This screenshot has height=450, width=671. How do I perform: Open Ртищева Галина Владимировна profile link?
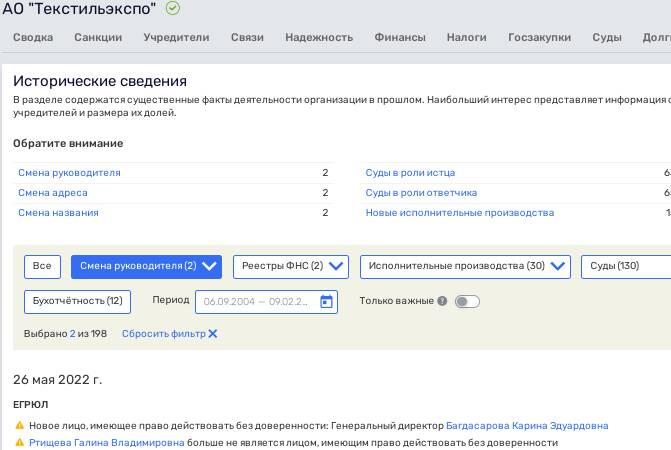(107, 442)
